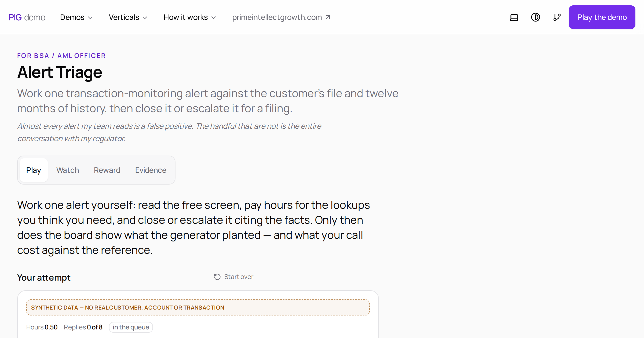
Task: Expand the Demos dropdown menu
Action: 76,17
